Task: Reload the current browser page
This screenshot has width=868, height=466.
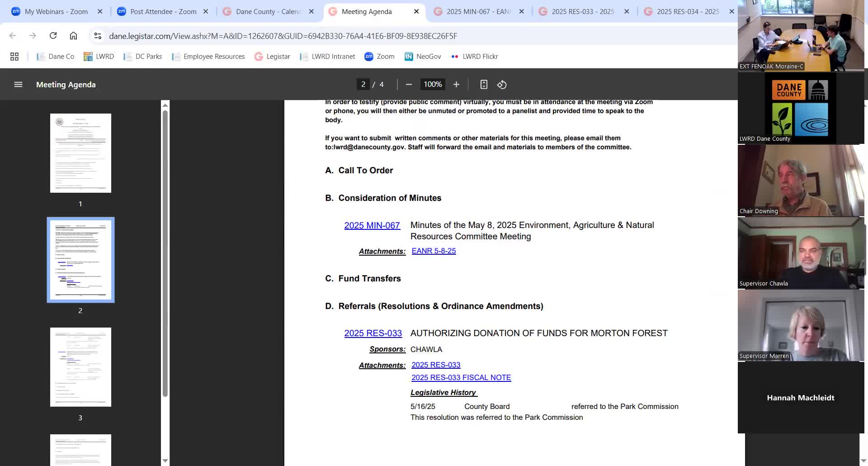Action: click(x=53, y=36)
